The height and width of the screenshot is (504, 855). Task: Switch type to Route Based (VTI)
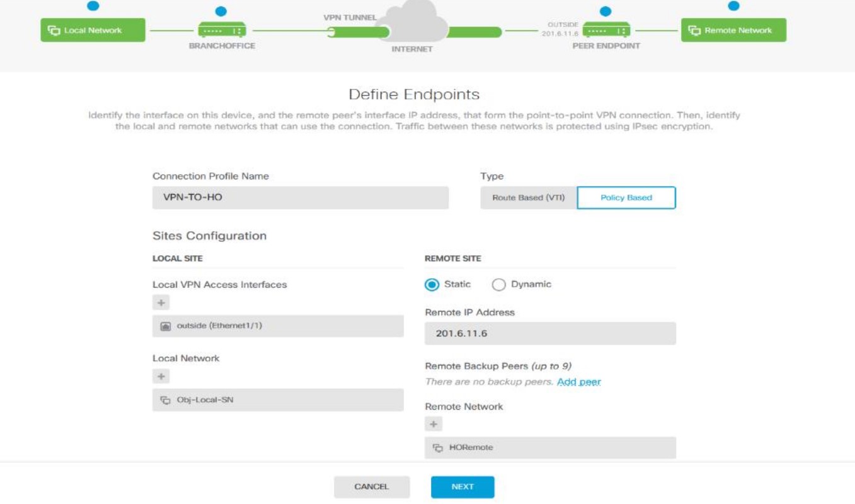pyautogui.click(x=528, y=198)
